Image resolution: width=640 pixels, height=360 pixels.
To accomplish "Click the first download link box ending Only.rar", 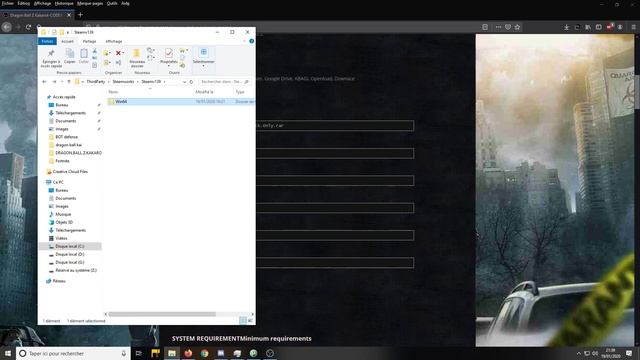I will coord(335,126).
